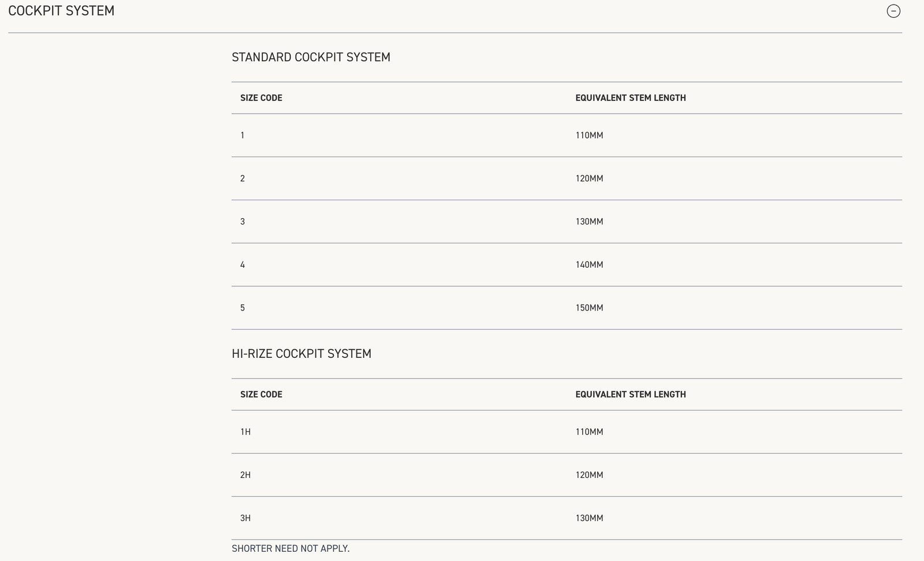The width and height of the screenshot is (924, 561).
Task: Click the 140MM stem length value
Action: (589, 265)
